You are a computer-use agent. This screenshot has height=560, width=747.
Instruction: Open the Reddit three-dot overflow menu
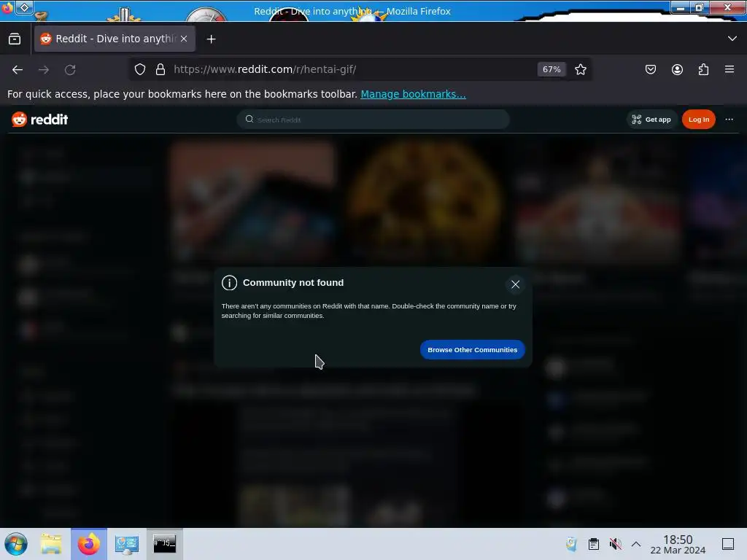click(x=729, y=120)
